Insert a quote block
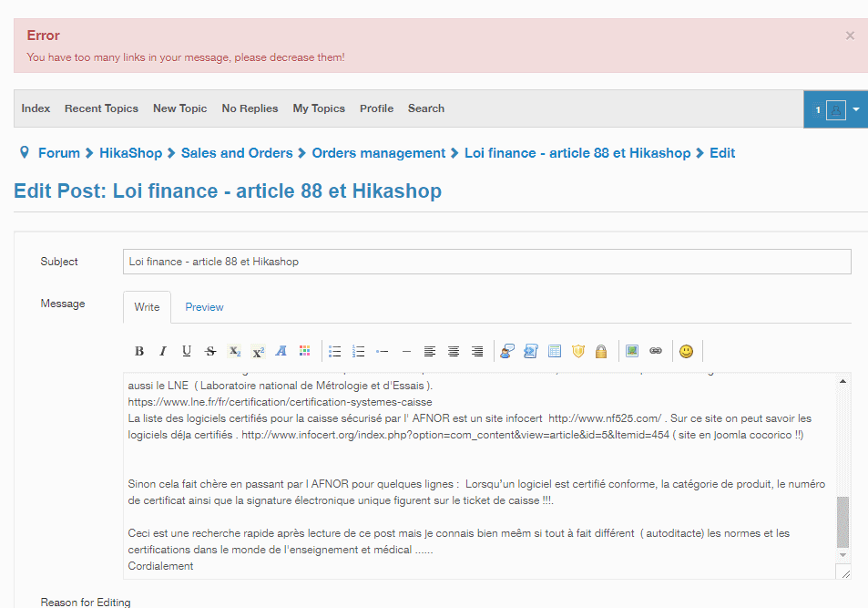The image size is (868, 608). coord(507,351)
